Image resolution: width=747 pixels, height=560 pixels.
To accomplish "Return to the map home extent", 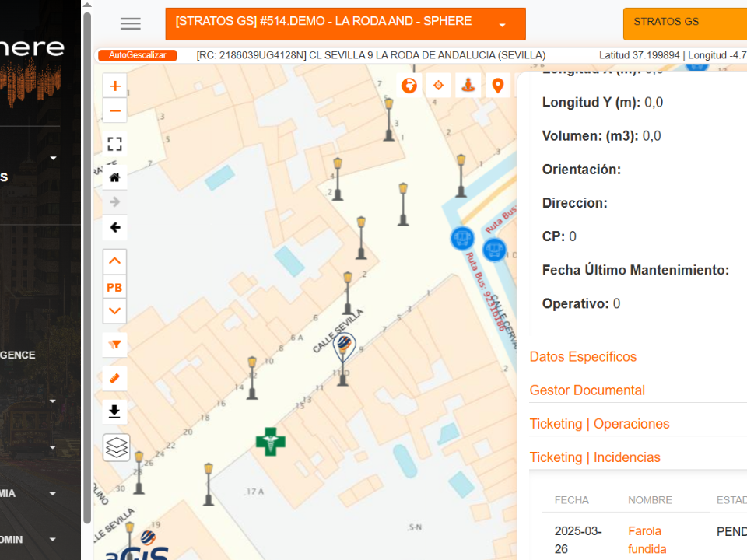I will coord(115,177).
